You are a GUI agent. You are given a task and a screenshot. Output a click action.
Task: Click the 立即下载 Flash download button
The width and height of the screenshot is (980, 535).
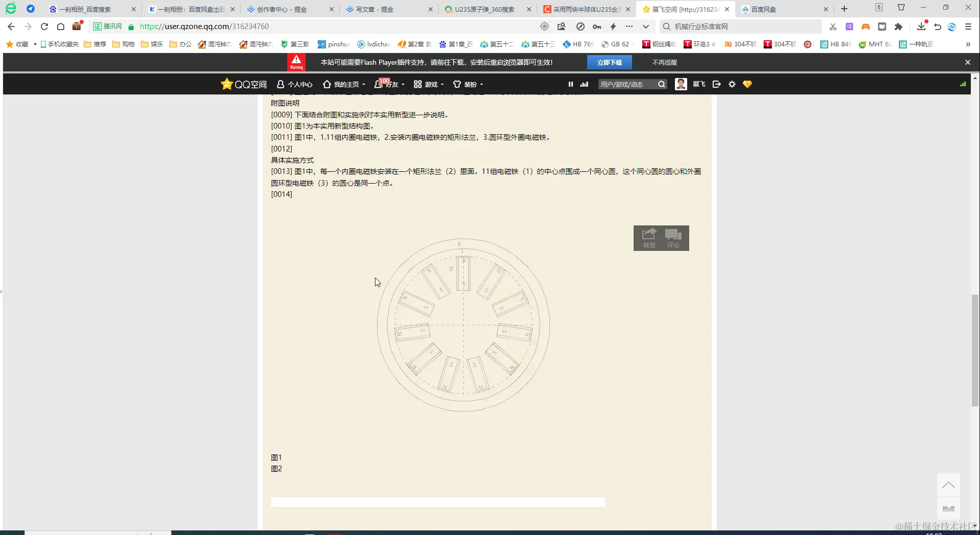coord(610,62)
